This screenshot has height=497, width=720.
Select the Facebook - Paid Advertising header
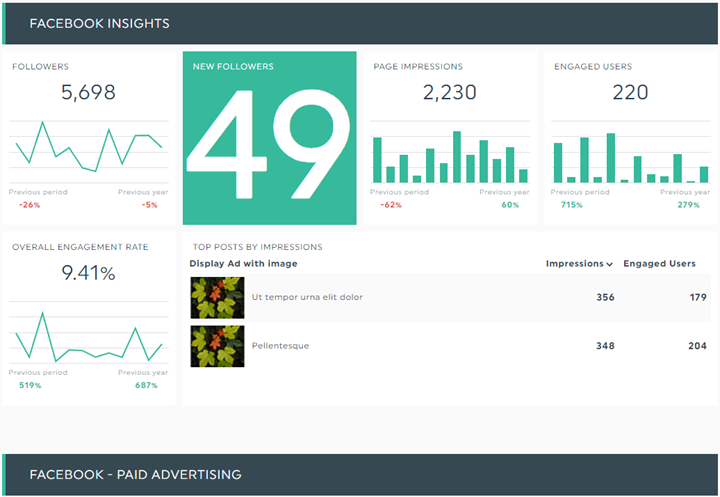tap(360, 475)
